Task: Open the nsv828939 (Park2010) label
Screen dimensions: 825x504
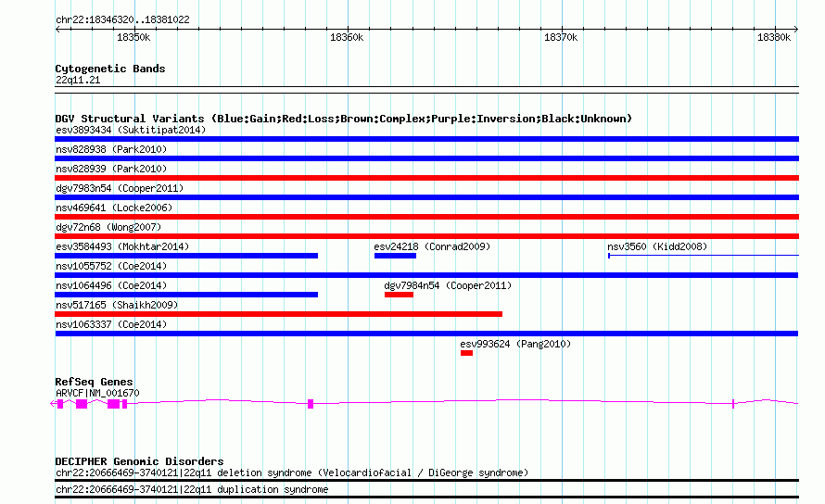Action: point(111,169)
